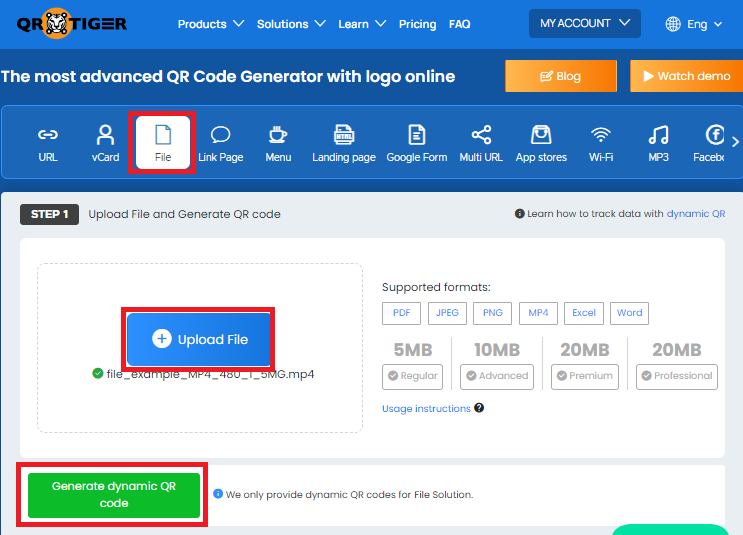Click the Supported formats heading
Viewport: 743px width, 535px height.
point(436,287)
